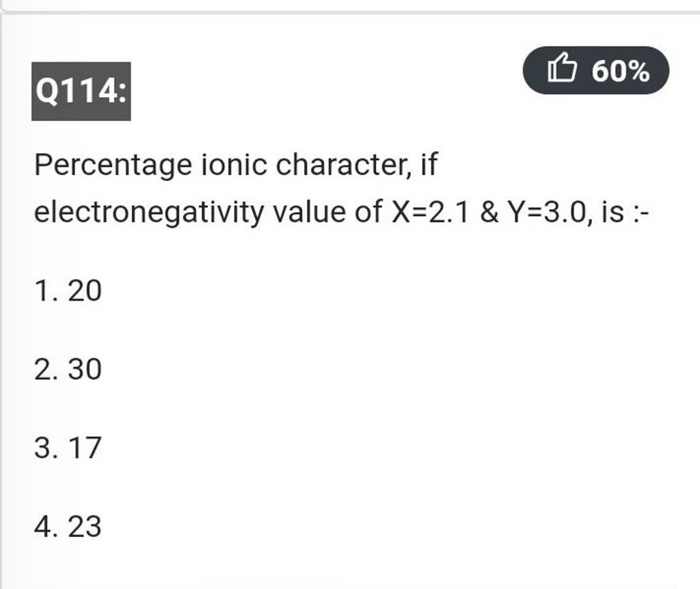Choose answer option 20
The width and height of the screenshot is (700, 589).
[87, 292]
